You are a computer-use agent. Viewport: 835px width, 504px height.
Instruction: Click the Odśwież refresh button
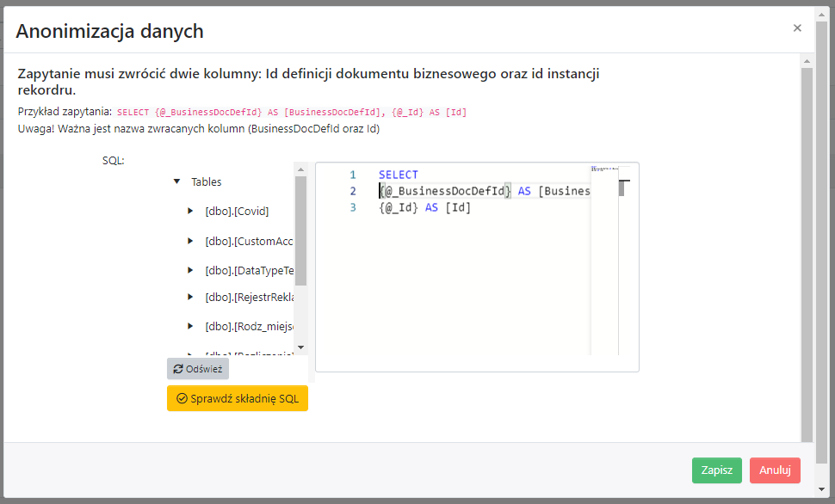tap(198, 369)
